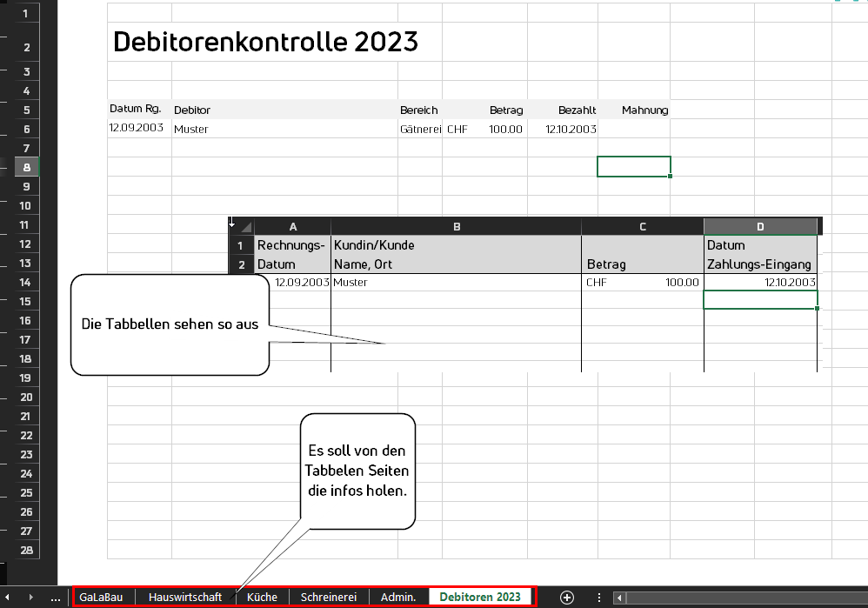Screen dimensions: 868x608
Task: Switch to the Admin. sheet tab
Action: click(x=398, y=597)
